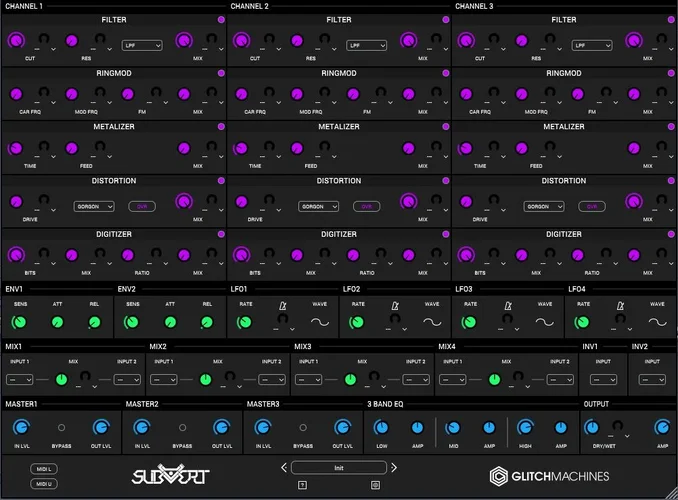Toggle Channel 1 Filter power button
The width and height of the screenshot is (678, 500).
pyautogui.click(x=222, y=20)
